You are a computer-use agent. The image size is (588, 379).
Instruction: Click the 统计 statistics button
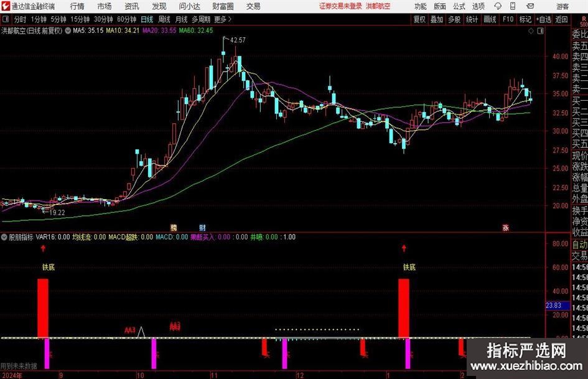472,19
